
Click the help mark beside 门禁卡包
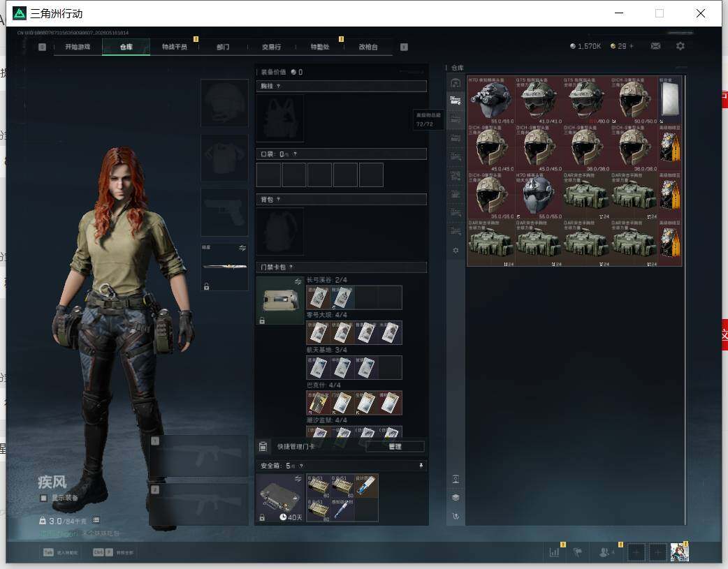291,267
